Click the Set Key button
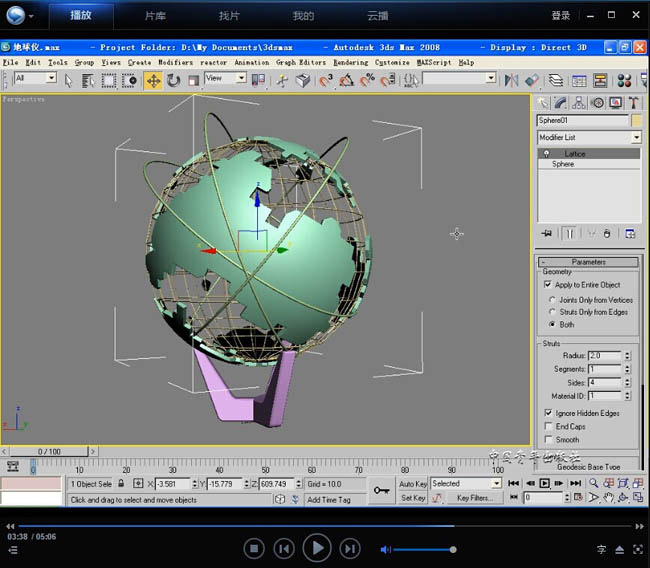Image resolution: width=650 pixels, height=568 pixels. (413, 498)
